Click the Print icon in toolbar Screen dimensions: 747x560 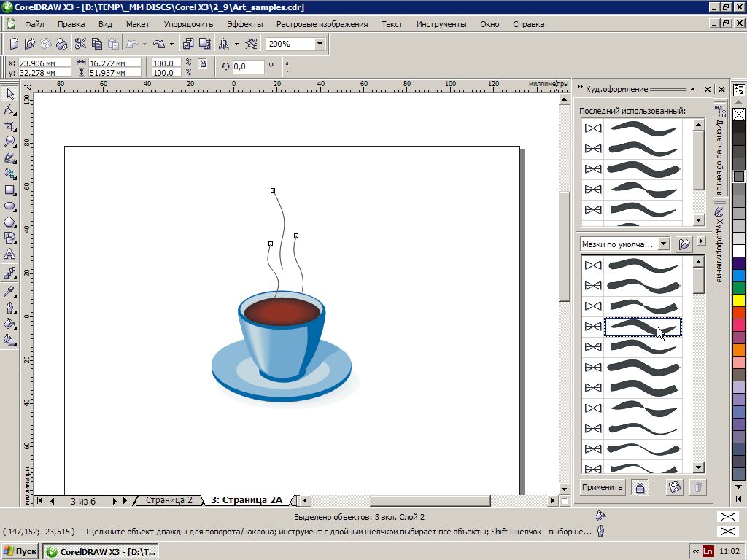61,44
